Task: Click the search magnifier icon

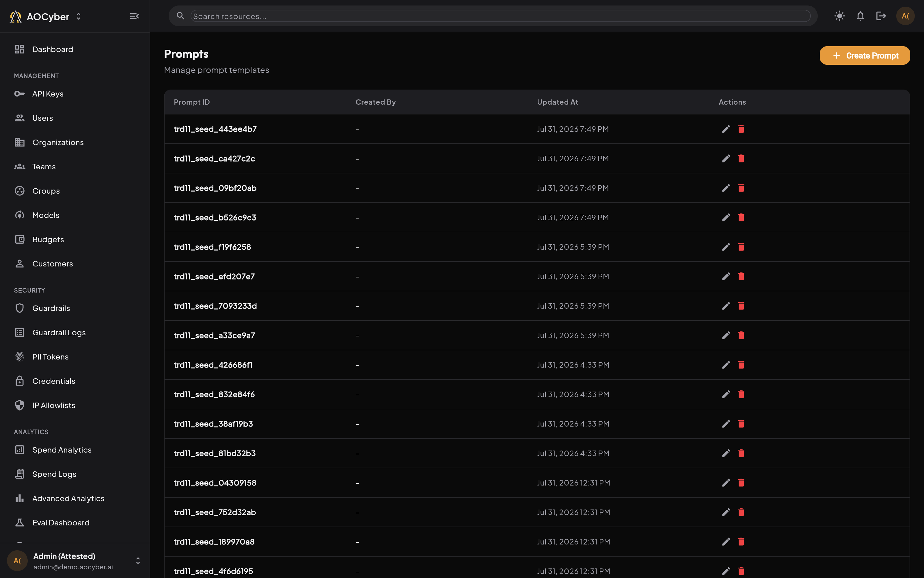Action: point(180,16)
